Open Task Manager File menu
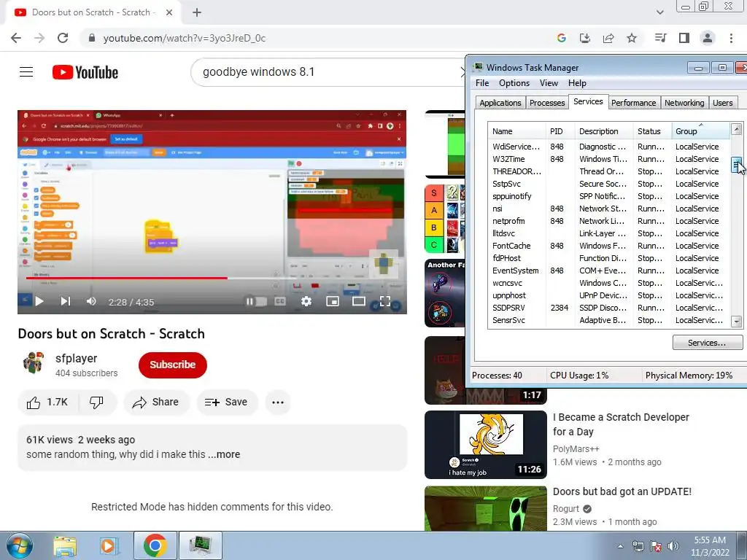Viewport: 747px width, 560px height. pyautogui.click(x=482, y=83)
